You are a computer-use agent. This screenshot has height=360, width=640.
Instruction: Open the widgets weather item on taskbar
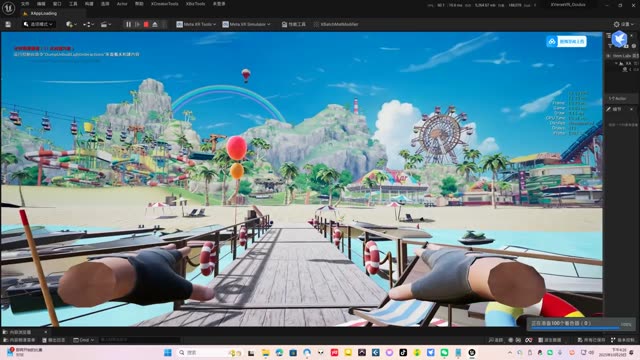(25, 353)
